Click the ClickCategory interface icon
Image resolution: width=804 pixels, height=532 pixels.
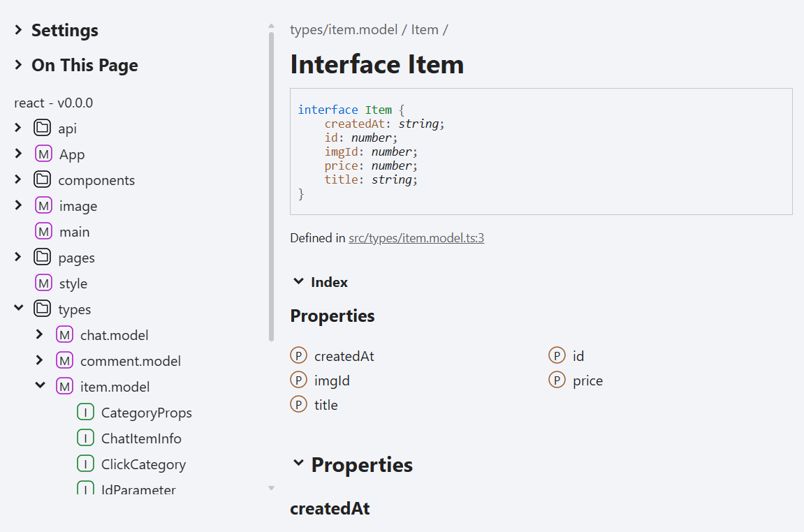coord(85,464)
